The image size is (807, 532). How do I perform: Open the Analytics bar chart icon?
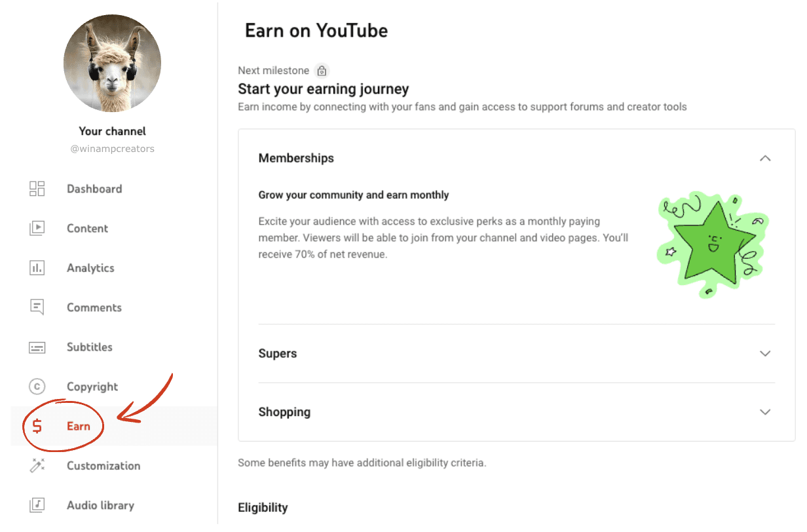(37, 268)
